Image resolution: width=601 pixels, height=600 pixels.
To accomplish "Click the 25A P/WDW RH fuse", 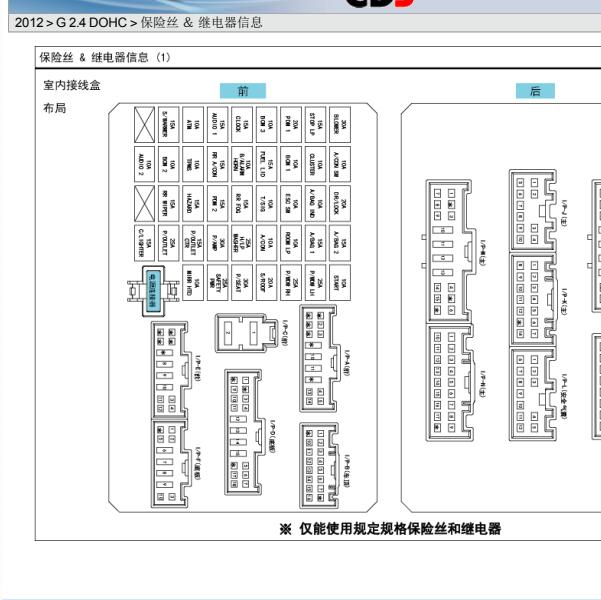I will (291, 283).
